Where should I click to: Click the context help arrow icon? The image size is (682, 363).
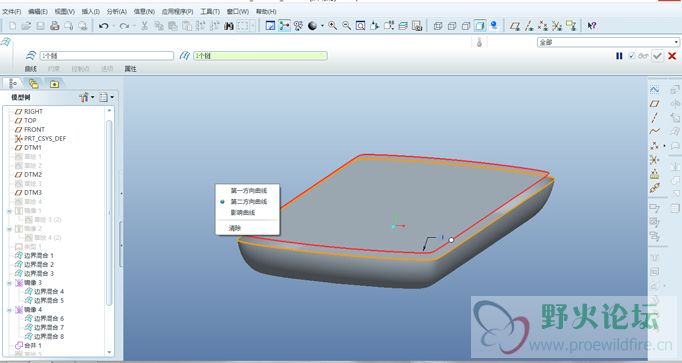tap(592, 26)
